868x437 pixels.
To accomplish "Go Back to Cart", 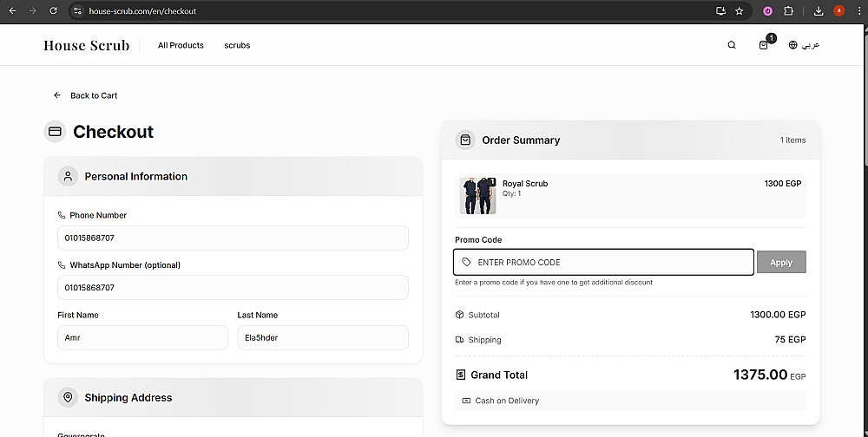I will 85,95.
